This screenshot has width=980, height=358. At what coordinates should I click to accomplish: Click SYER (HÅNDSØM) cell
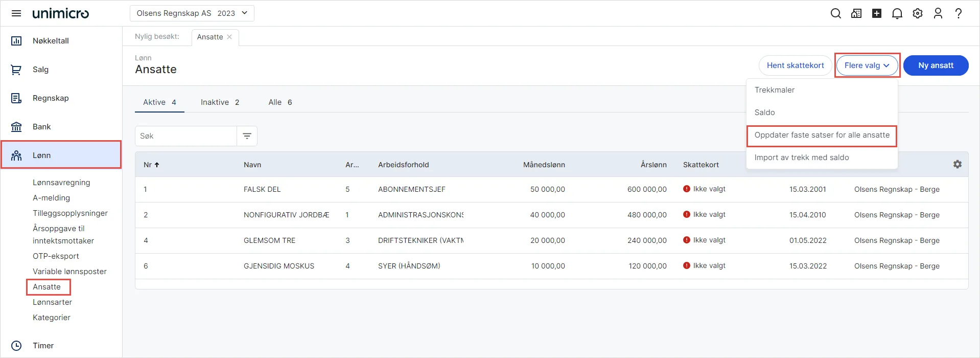point(409,266)
